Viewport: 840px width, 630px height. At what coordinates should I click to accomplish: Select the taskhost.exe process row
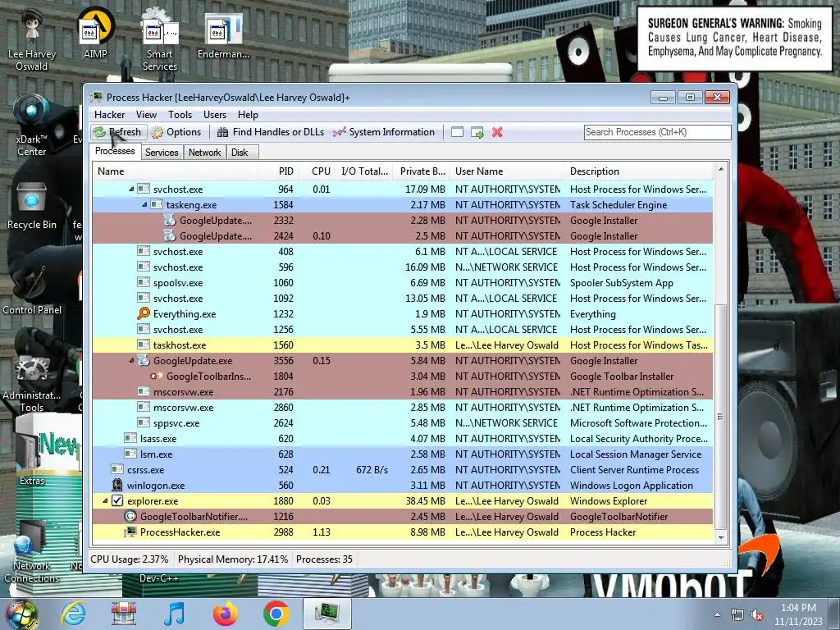tap(403, 345)
